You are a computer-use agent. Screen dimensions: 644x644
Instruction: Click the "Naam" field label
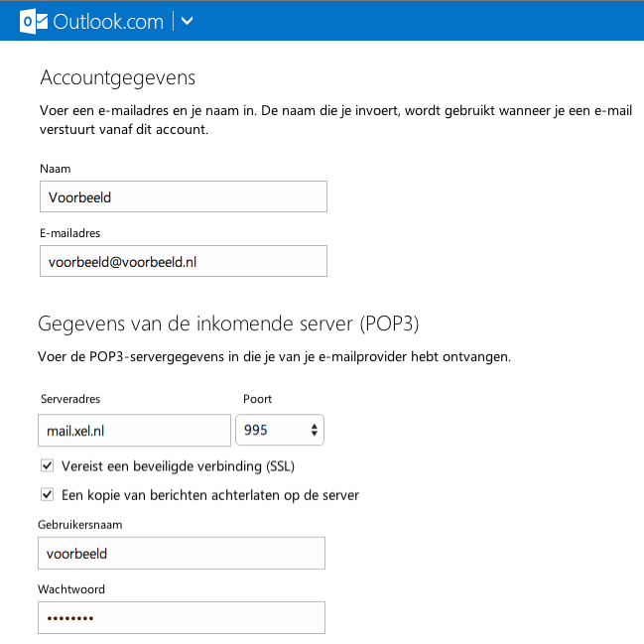(x=56, y=169)
